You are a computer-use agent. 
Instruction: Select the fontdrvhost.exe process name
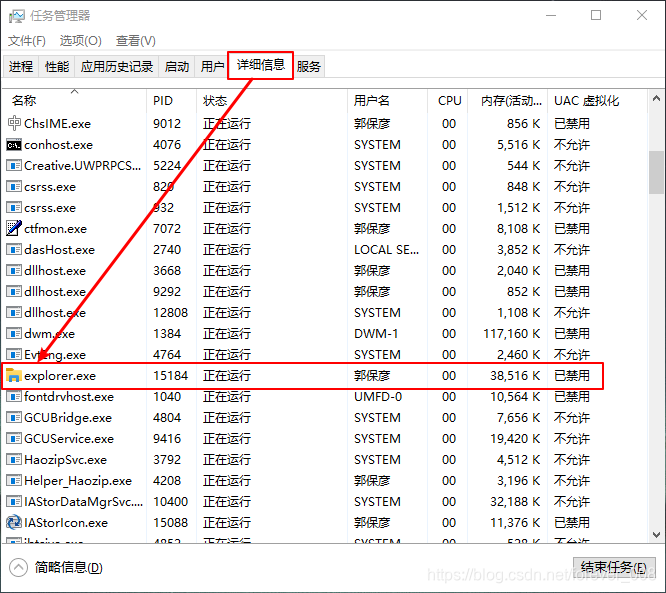[x=69, y=397]
